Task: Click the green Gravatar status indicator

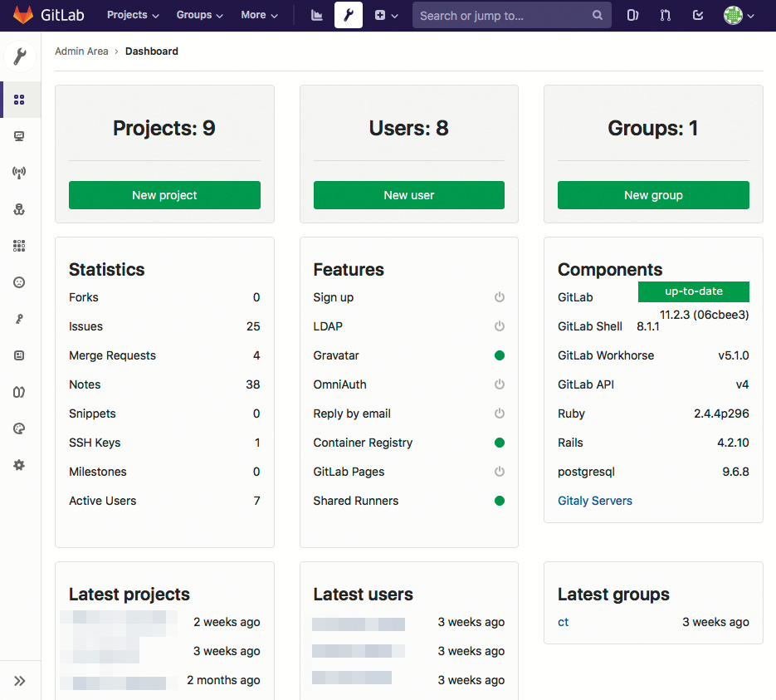Action: (x=500, y=355)
